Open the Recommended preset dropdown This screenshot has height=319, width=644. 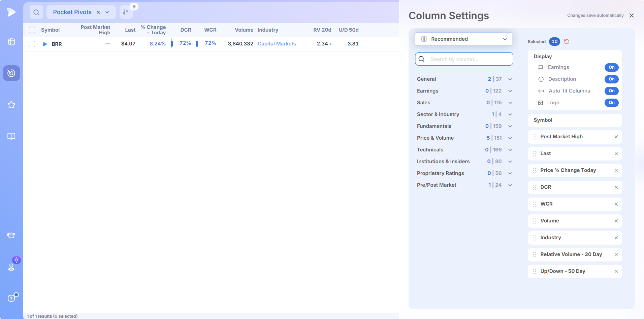[463, 39]
